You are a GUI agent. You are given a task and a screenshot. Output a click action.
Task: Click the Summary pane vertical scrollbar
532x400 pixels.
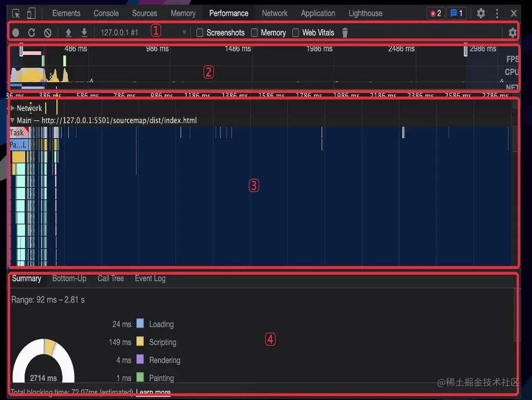(516, 315)
